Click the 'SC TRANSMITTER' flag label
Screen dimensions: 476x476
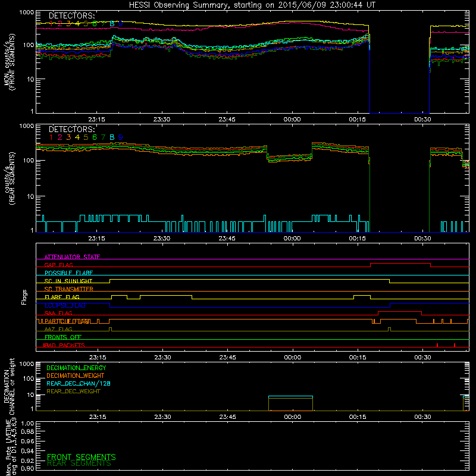point(69,289)
